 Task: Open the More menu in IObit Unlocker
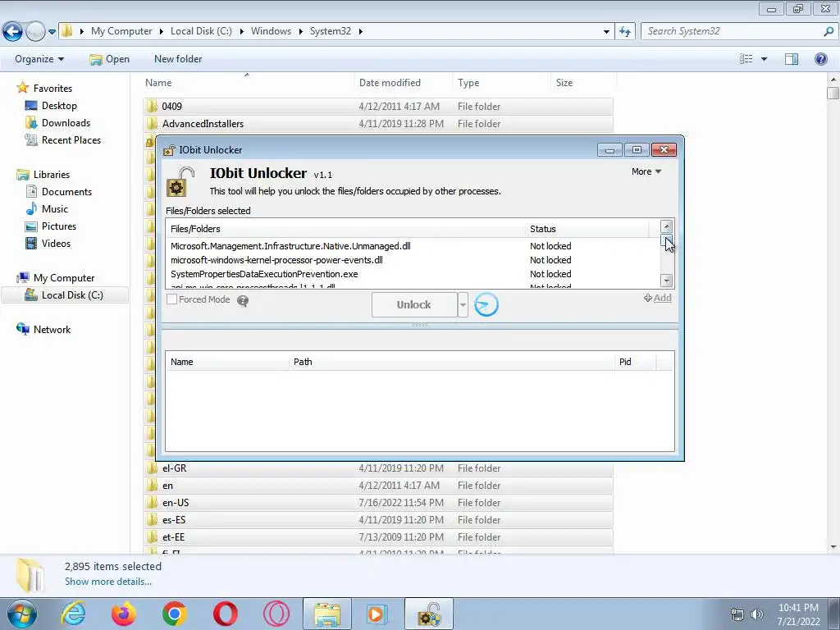646,171
